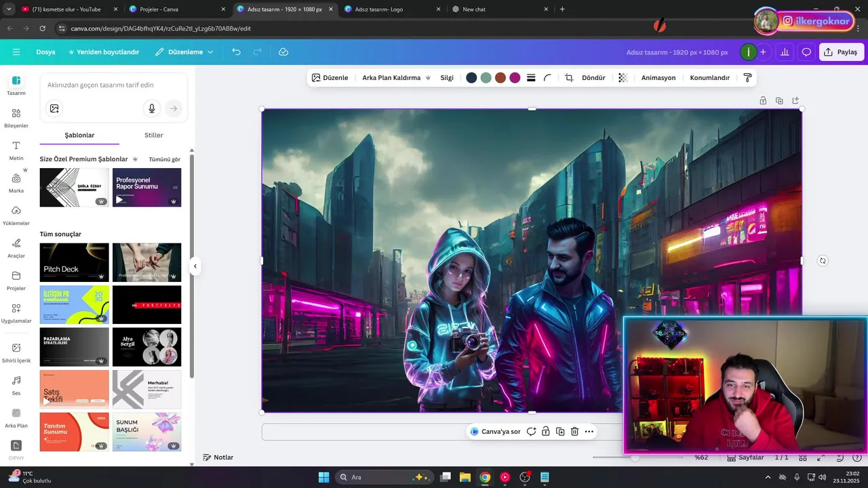Image resolution: width=868 pixels, height=488 pixels.
Task: Click the crop tool icon
Action: [x=569, y=78]
